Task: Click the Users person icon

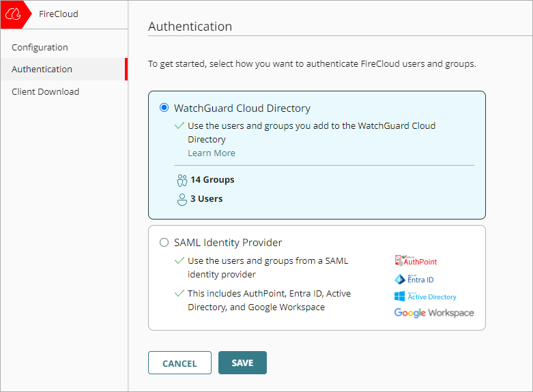Action: coord(182,199)
